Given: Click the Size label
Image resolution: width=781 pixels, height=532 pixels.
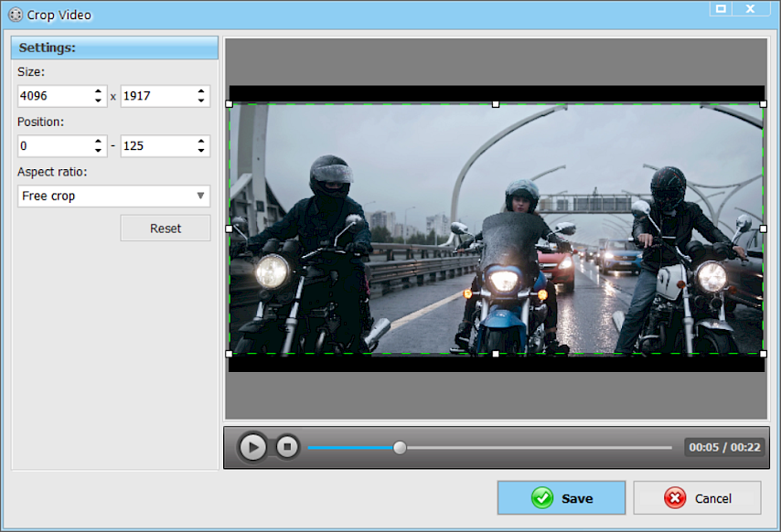Looking at the screenshot, I should point(31,71).
